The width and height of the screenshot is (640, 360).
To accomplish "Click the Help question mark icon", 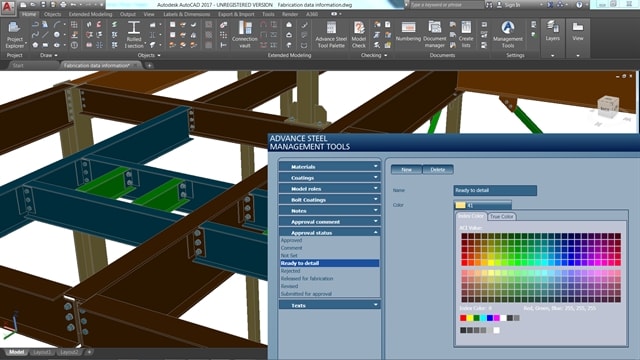I will 579,5.
